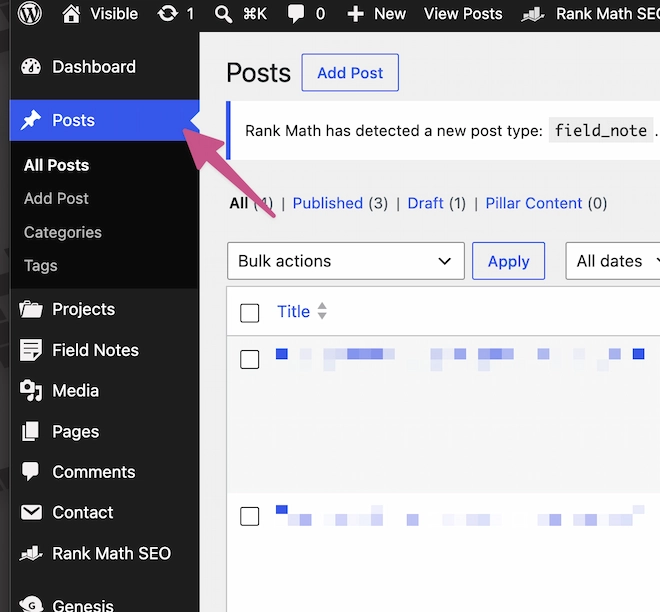The image size is (660, 612).
Task: Click View Posts in admin bar
Action: tap(463, 14)
